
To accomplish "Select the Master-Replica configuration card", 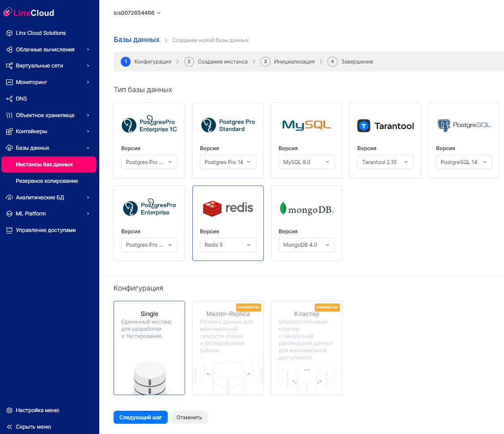I will click(x=228, y=348).
